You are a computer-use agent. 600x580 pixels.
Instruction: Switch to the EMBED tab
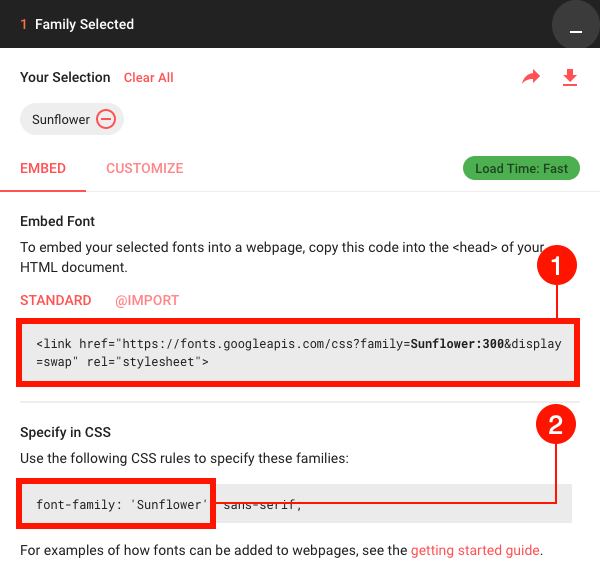point(43,168)
